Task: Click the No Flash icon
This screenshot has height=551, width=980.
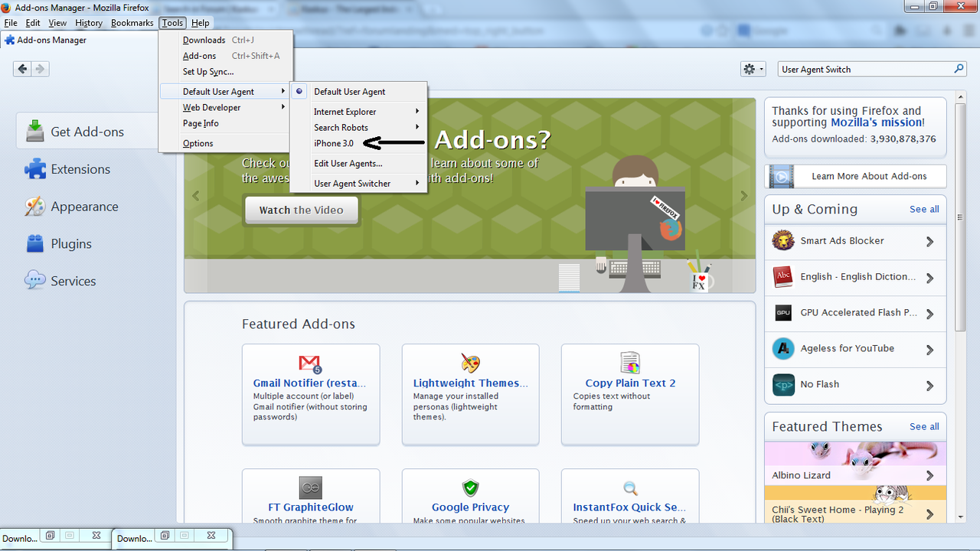Action: (783, 385)
